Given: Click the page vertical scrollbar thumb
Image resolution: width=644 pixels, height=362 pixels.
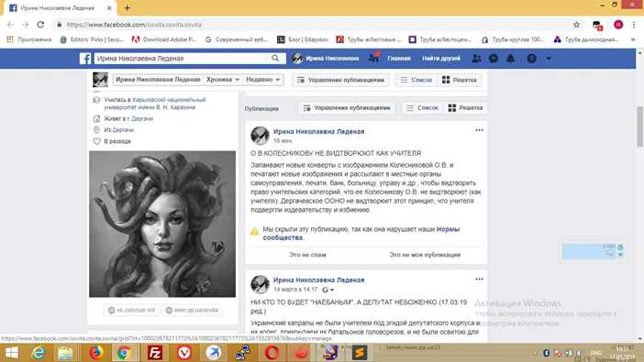Looking at the screenshot, I should tap(640, 126).
